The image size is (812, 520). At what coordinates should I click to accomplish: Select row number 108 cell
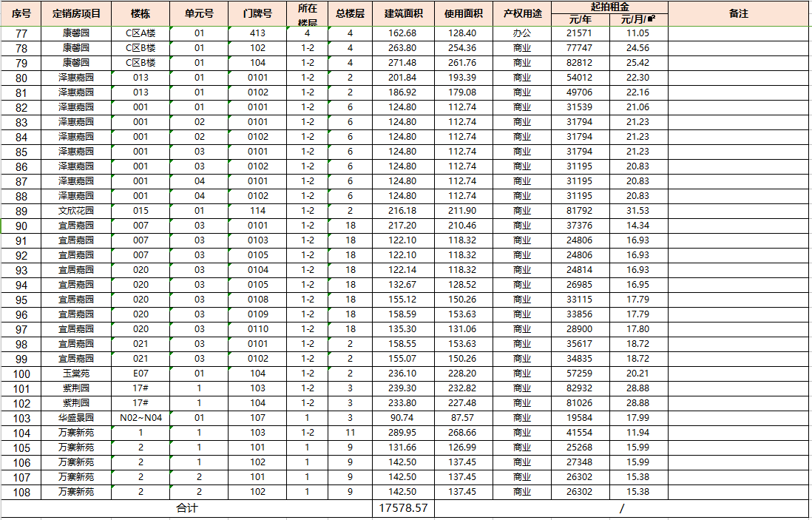click(x=22, y=492)
